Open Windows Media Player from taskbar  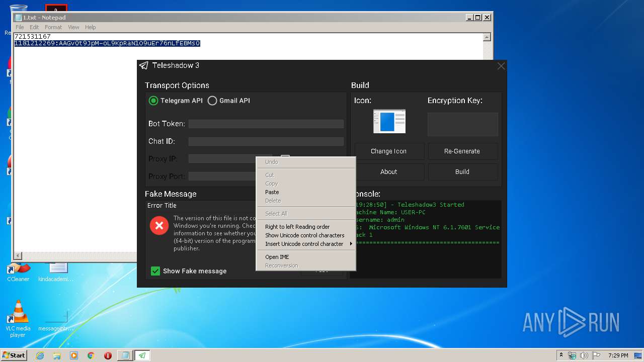click(x=74, y=355)
